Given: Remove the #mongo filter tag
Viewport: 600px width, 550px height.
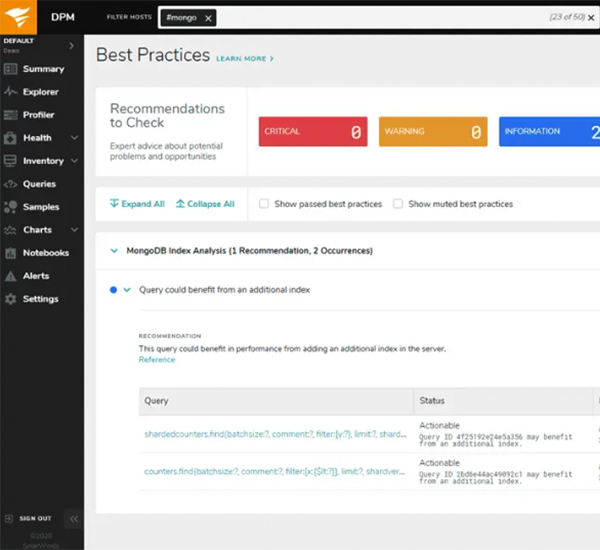Looking at the screenshot, I should 208,18.
